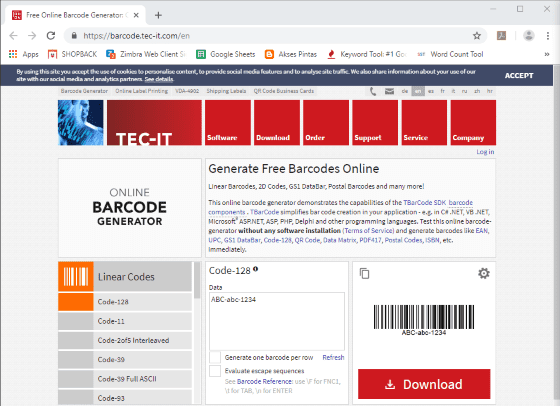Screen dimensions: 560x406
Task: Open the Chrome profile avatar
Action: (x=529, y=35)
